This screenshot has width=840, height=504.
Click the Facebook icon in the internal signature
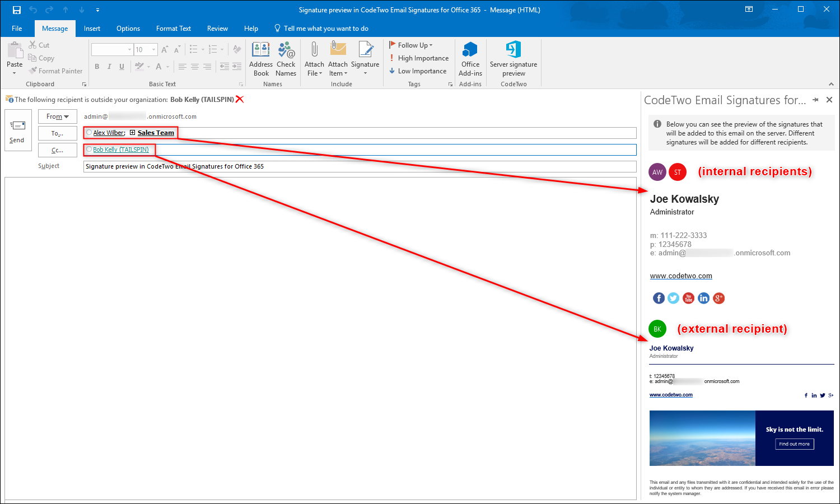[x=659, y=298]
